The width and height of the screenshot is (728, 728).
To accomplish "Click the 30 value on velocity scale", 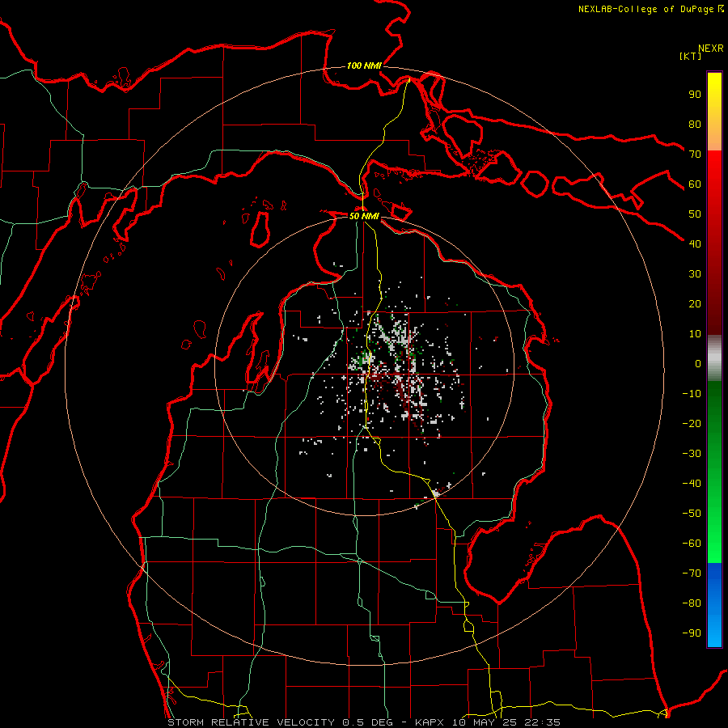I will 695,274.
